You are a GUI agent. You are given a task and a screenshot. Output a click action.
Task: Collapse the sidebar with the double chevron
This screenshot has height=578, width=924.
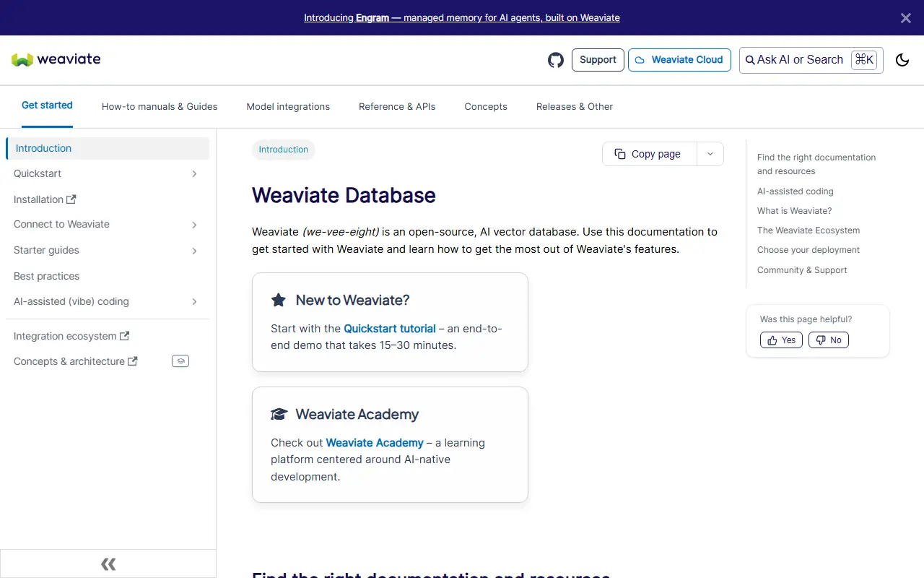(x=108, y=564)
